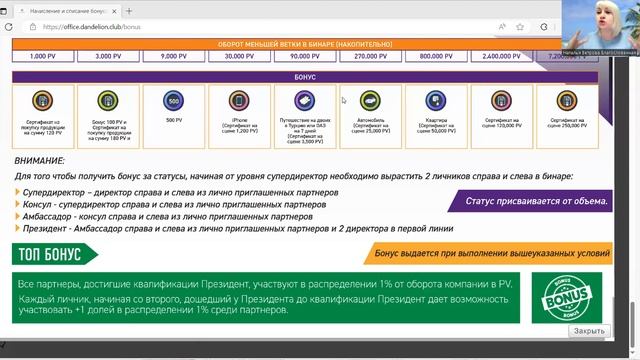Click the Закрыть button
Image resolution: width=640 pixels, height=360 pixels.
[589, 331]
